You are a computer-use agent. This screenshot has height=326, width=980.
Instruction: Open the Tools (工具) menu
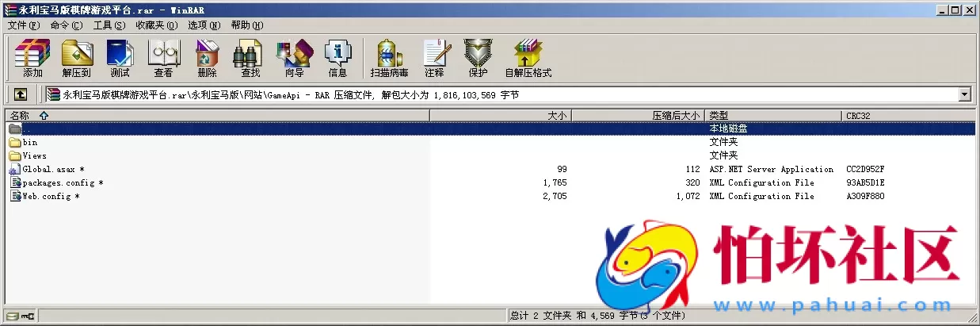coord(109,25)
